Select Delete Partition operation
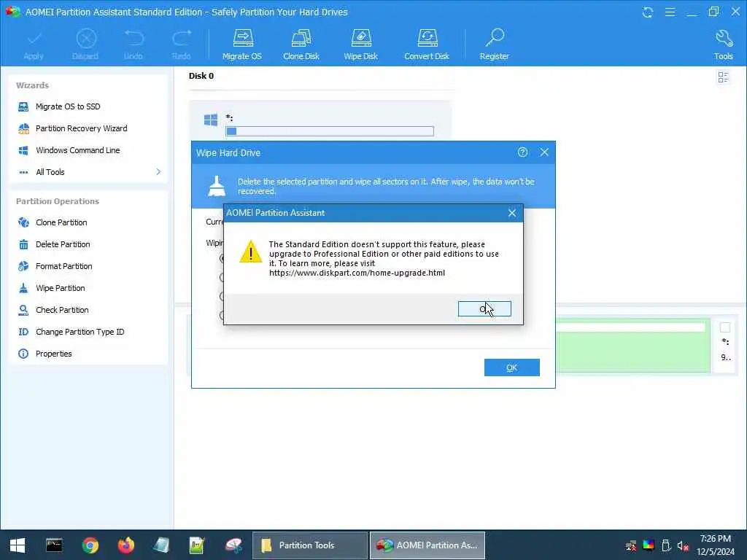 (x=63, y=244)
